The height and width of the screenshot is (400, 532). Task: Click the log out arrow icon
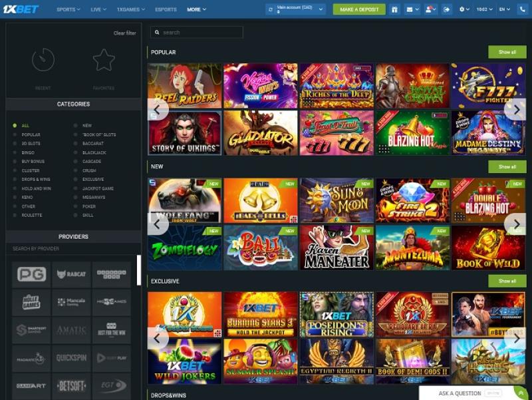pos(446,9)
